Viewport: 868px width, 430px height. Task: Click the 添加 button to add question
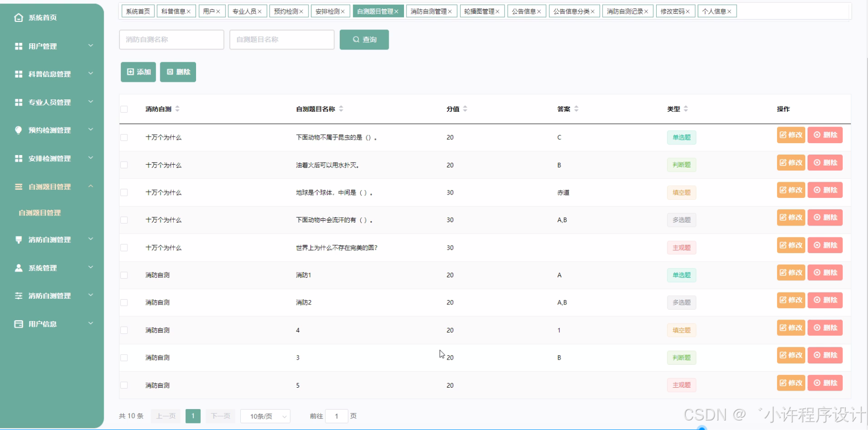coord(138,72)
